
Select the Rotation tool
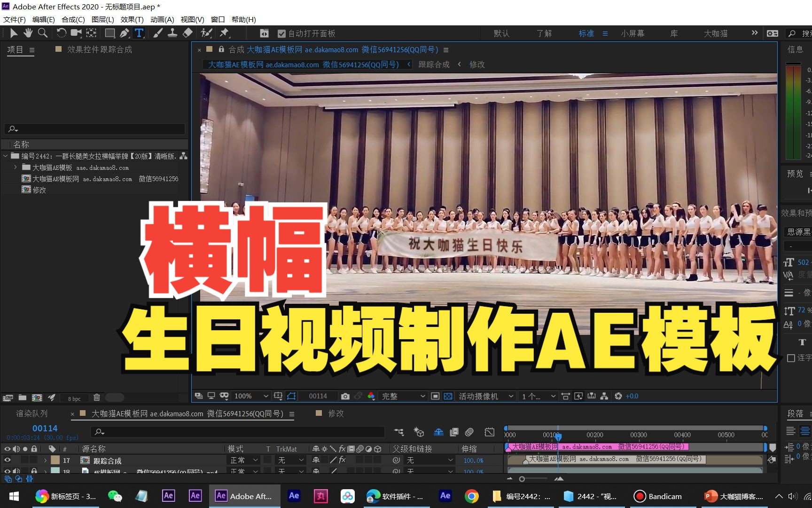click(61, 33)
